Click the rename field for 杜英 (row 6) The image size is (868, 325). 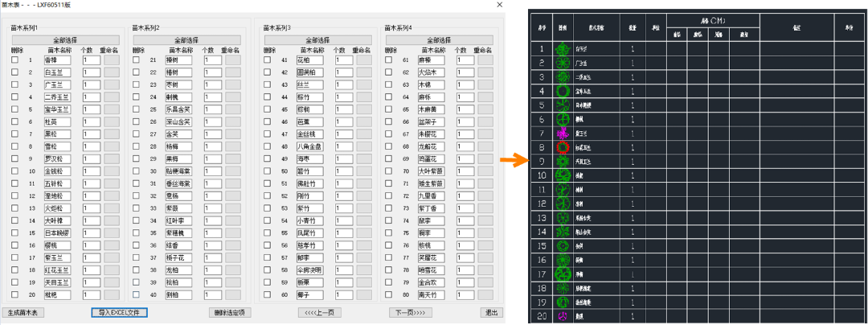click(111, 121)
